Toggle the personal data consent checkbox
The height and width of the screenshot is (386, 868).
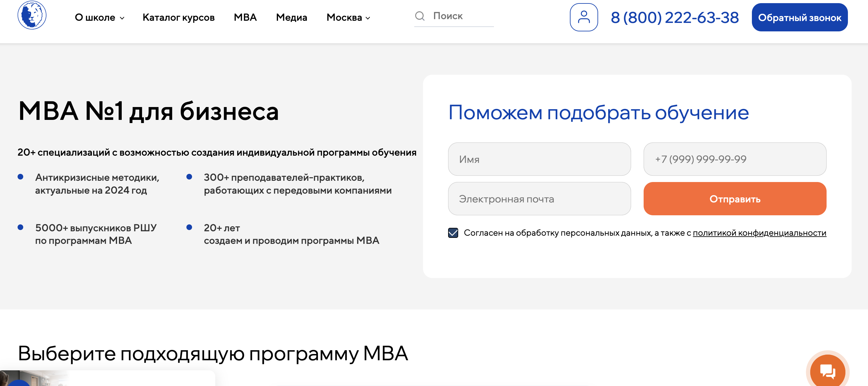click(x=453, y=233)
